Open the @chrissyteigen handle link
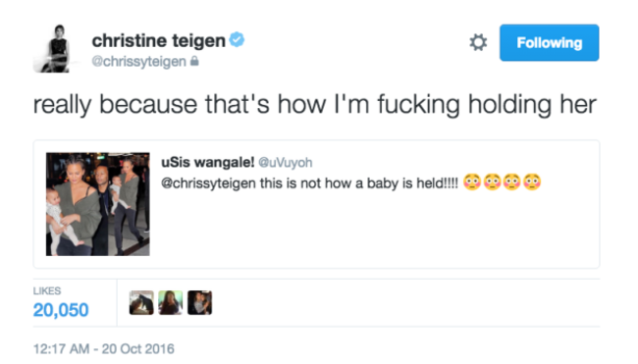Image resolution: width=638 pixels, height=364 pixels. coord(138,62)
